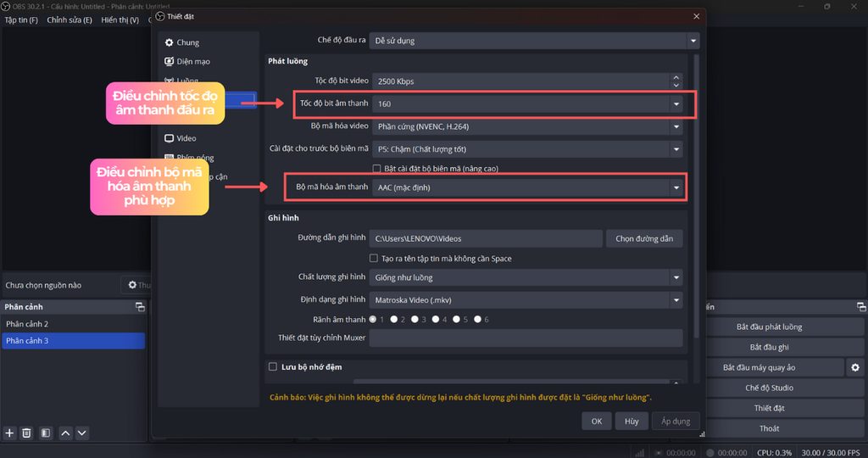Screen dimensions: 868x458
Task: Open the Hiển thị (V) menu
Action: (x=120, y=20)
